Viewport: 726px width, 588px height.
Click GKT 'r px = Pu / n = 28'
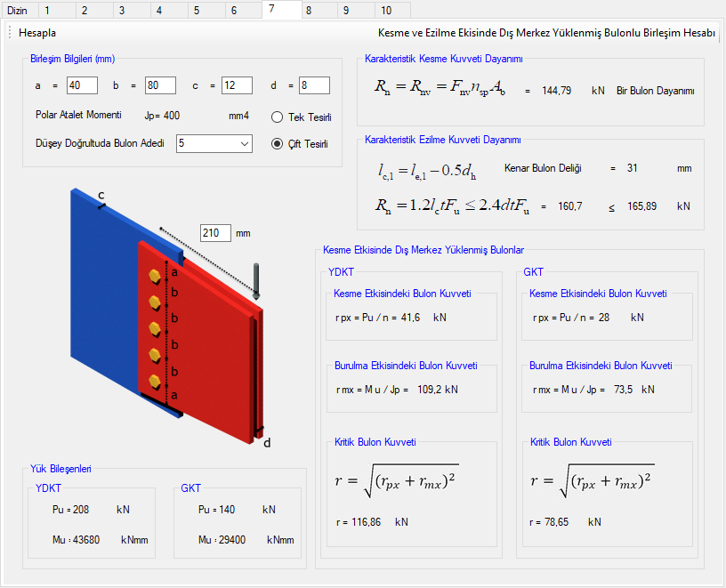[571, 318]
